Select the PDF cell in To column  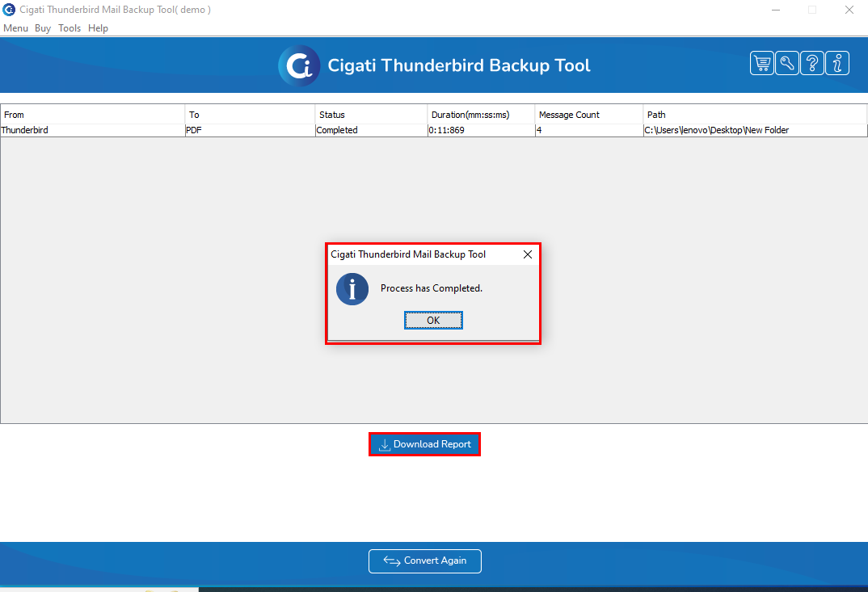250,131
